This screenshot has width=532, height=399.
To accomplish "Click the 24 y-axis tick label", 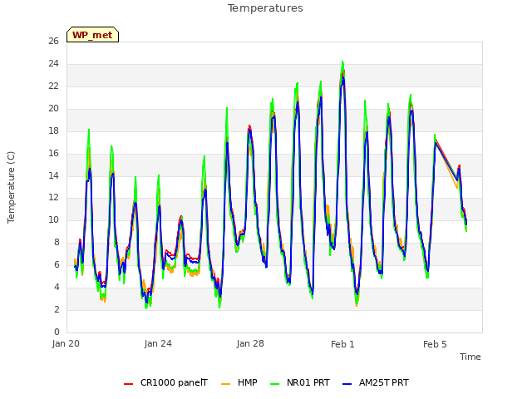I will [x=53, y=63].
